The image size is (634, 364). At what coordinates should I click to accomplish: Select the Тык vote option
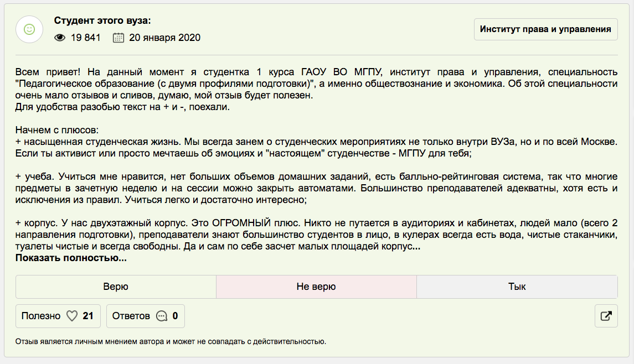click(x=517, y=287)
